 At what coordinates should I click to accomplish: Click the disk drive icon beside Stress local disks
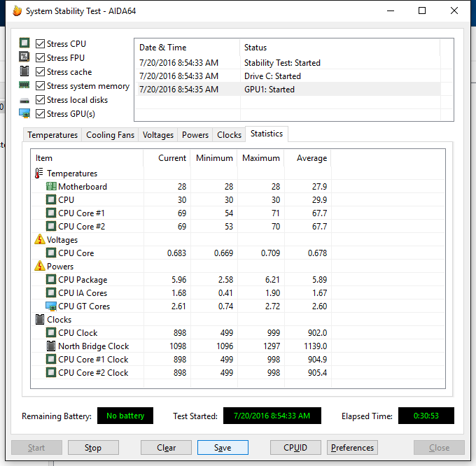(24, 101)
